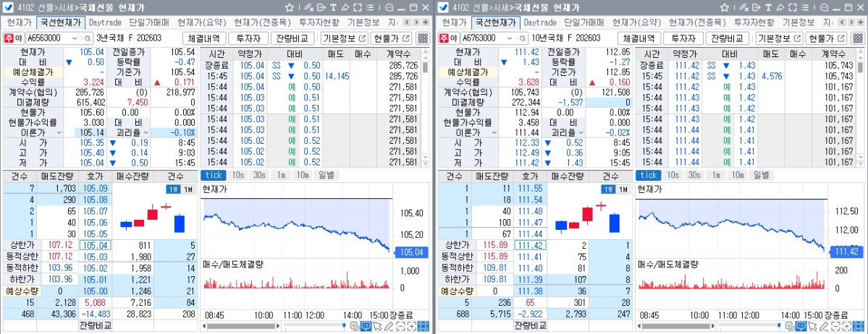The width and height of the screenshot is (868, 334).
Task: Switch to Daytrade tab in left window
Action: pyautogui.click(x=105, y=22)
